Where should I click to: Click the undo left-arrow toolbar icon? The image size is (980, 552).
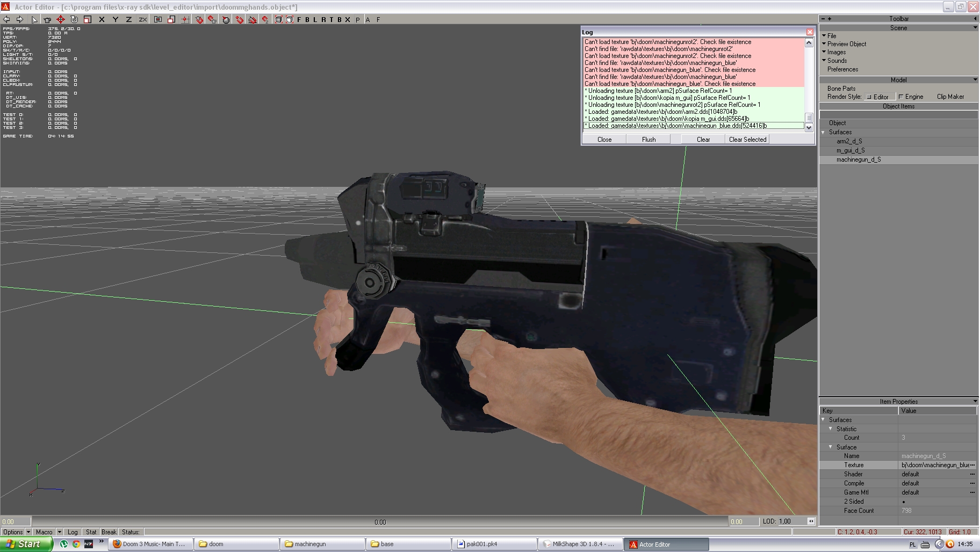7,19
